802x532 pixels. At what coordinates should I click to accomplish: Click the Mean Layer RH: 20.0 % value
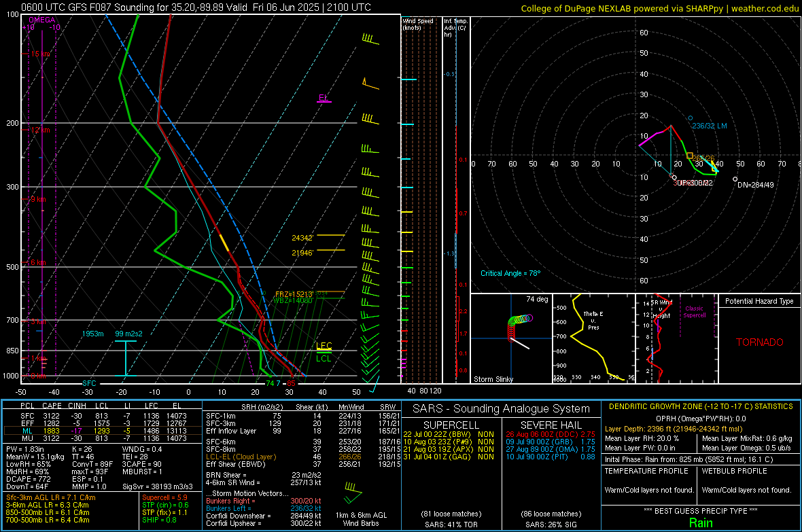tap(642, 438)
